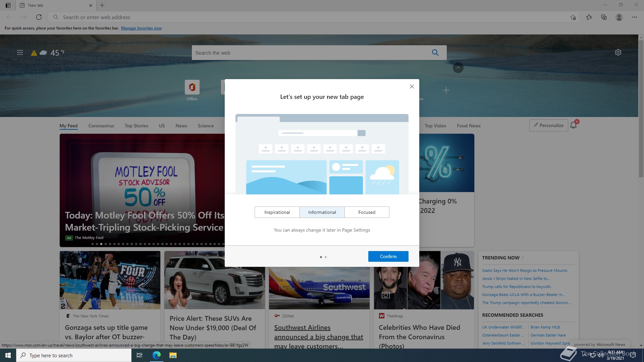Open the weather 45°F temperature display
This screenshot has width=644, height=362.
tap(58, 53)
